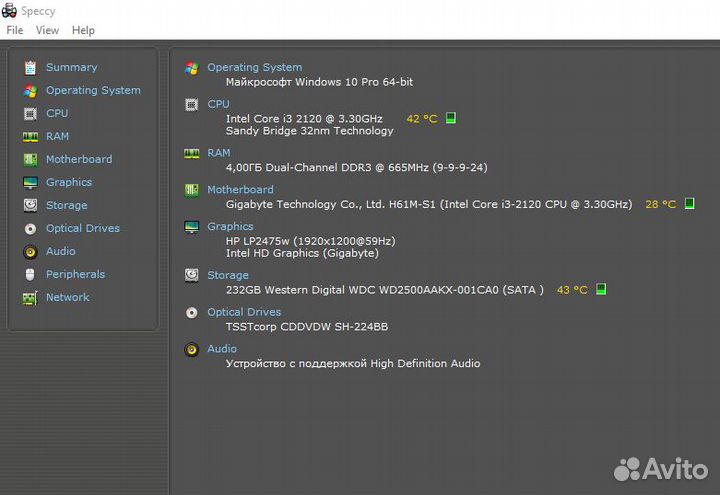Click the Sandy Bridge 32nm Technology text
Image resolution: width=720 pixels, height=495 pixels.
(x=309, y=131)
